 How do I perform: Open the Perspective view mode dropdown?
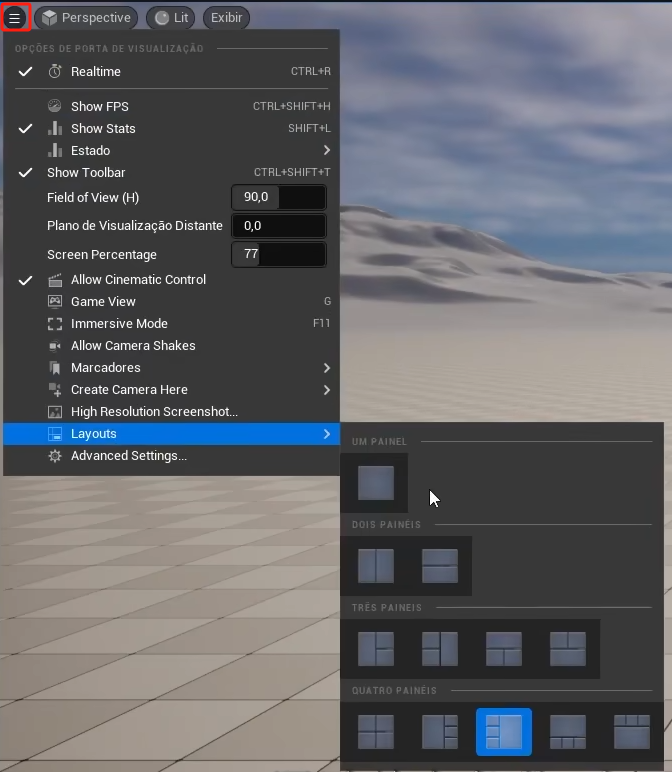pos(86,18)
